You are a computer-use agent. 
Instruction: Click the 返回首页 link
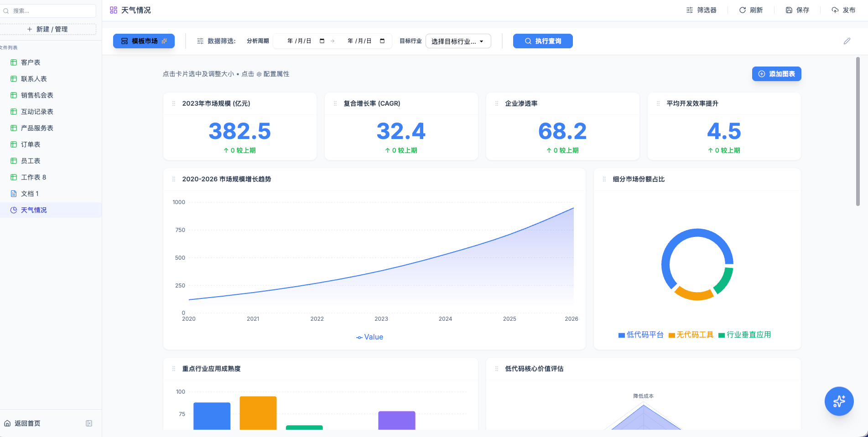point(22,423)
